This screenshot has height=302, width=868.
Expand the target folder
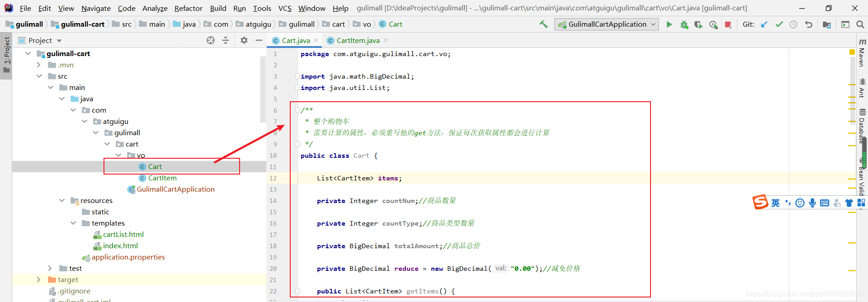click(39, 279)
